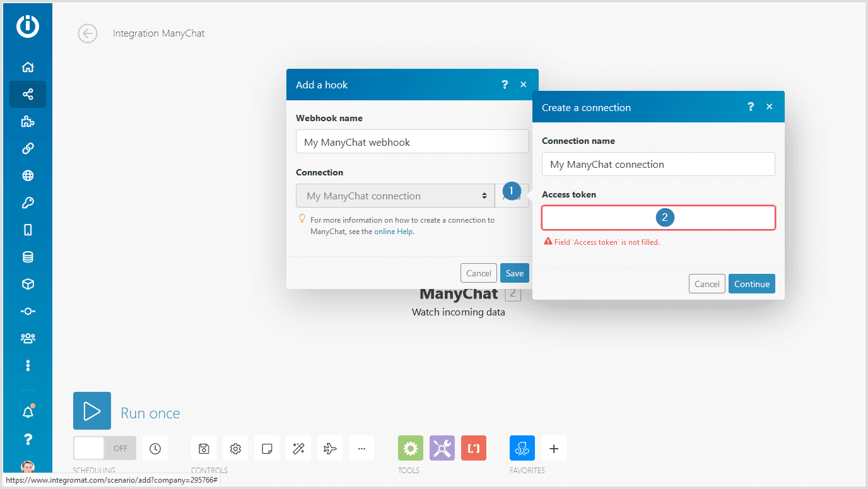Go to Dashboard home icon in sidebar
Viewport: 868px width, 489px height.
click(x=28, y=67)
